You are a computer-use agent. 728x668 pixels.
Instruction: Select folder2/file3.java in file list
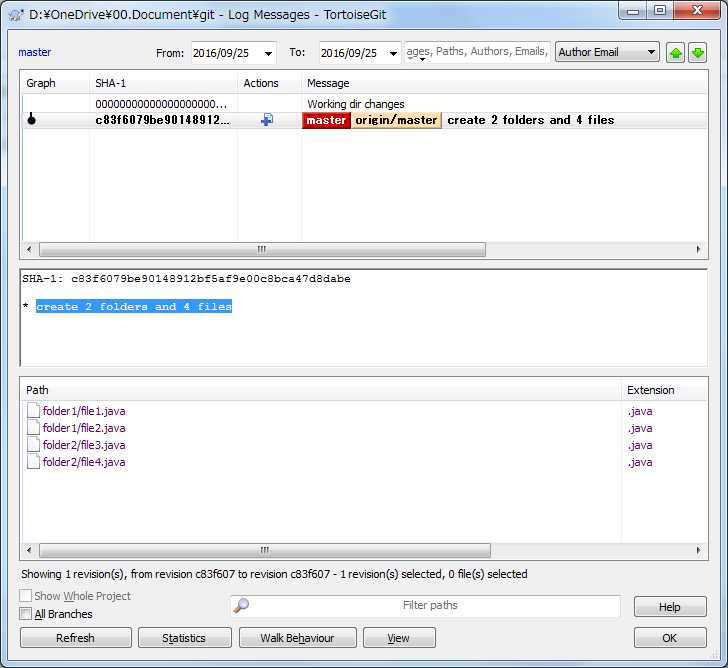[84, 445]
